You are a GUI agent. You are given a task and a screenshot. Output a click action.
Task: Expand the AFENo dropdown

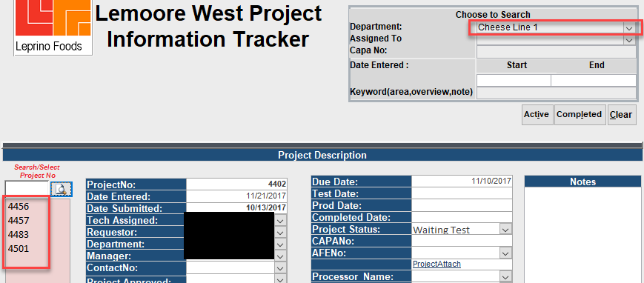point(505,253)
